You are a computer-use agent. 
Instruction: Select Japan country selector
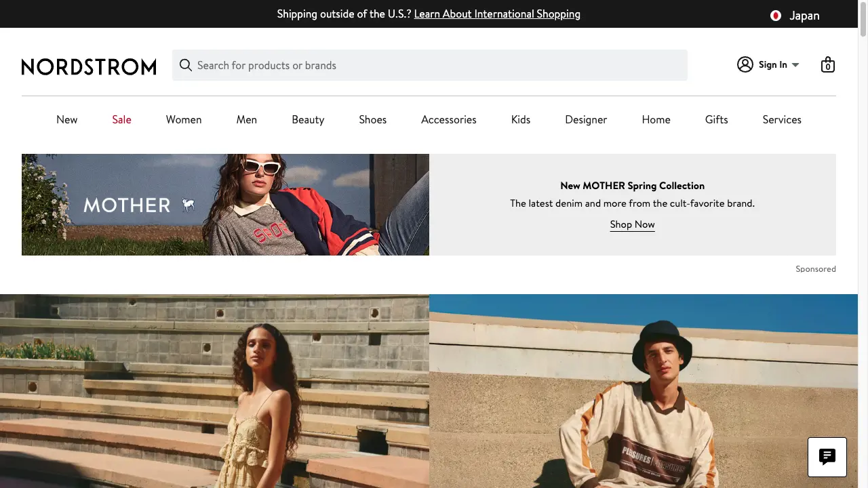[x=804, y=16]
